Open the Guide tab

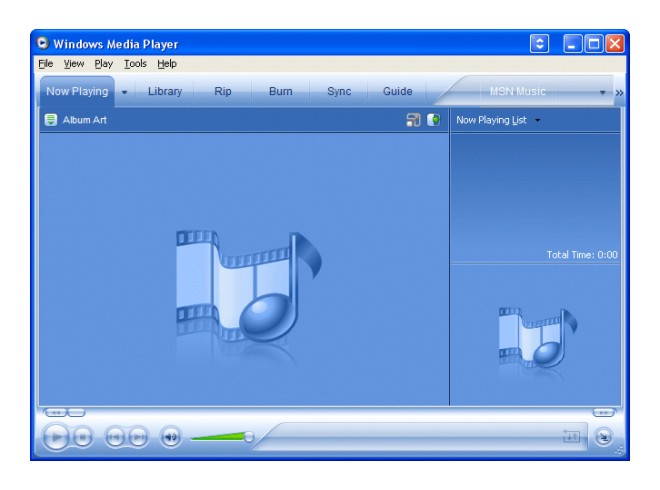397,91
